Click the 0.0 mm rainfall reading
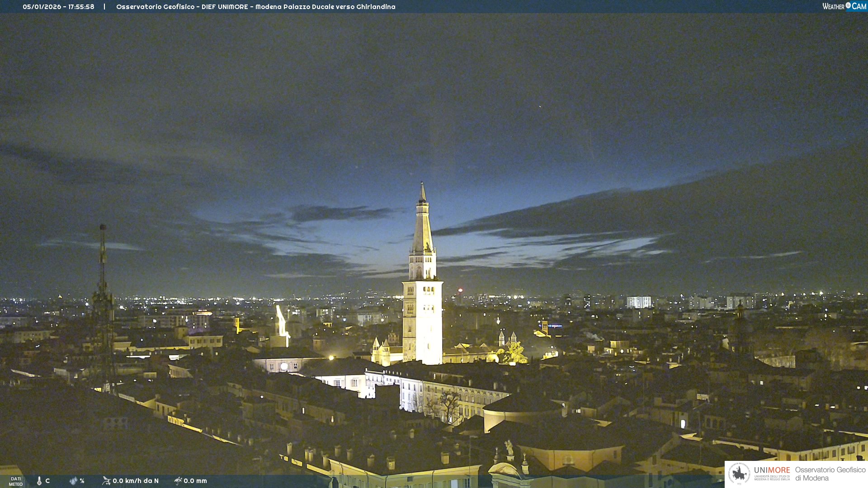 (x=195, y=481)
